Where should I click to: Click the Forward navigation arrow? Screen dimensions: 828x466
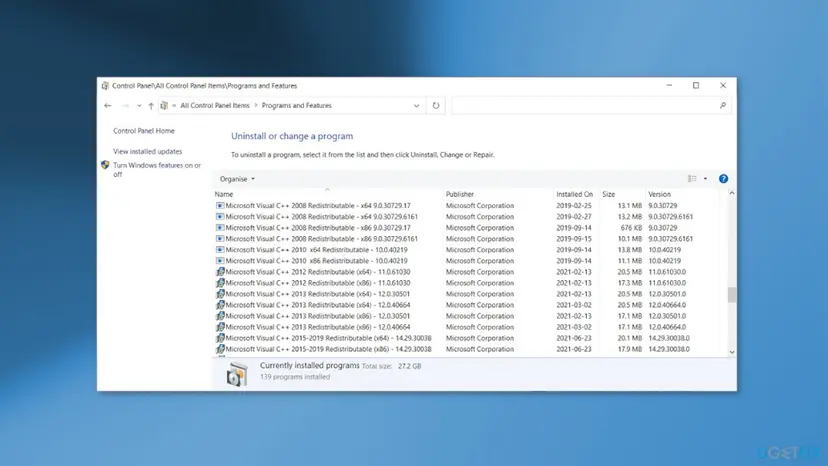coord(125,106)
